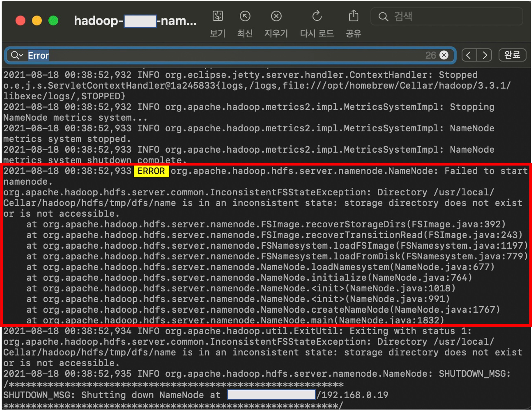Screen dimensions: 532x410
Task: Clear the Error find text
Action: click(444, 55)
